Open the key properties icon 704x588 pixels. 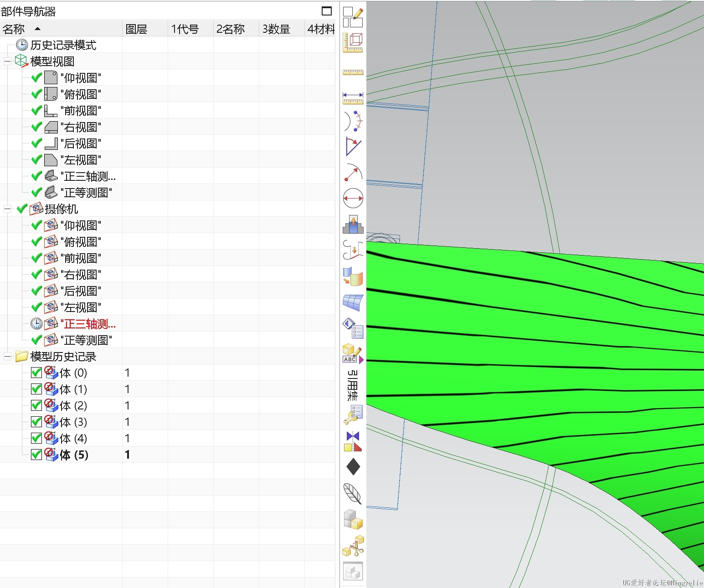(x=353, y=415)
